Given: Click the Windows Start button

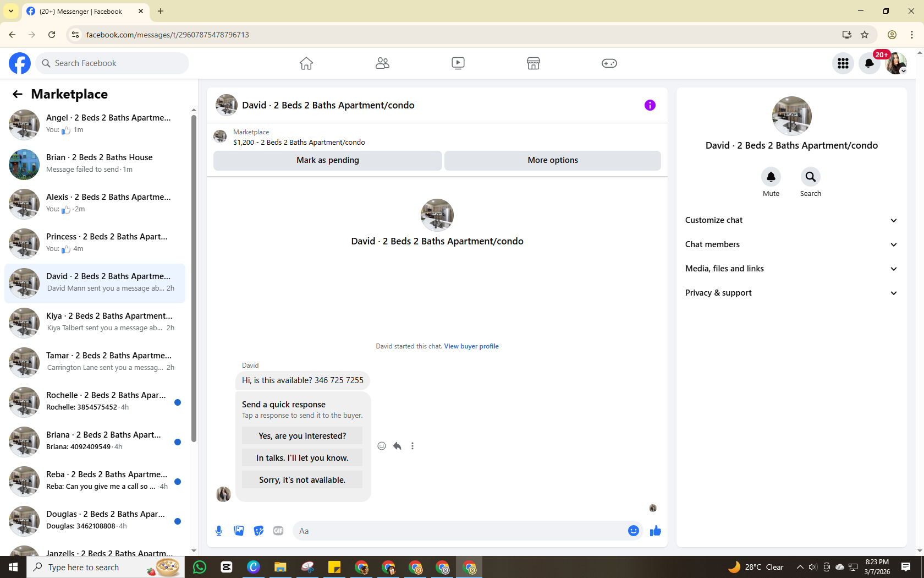Looking at the screenshot, I should click(13, 567).
